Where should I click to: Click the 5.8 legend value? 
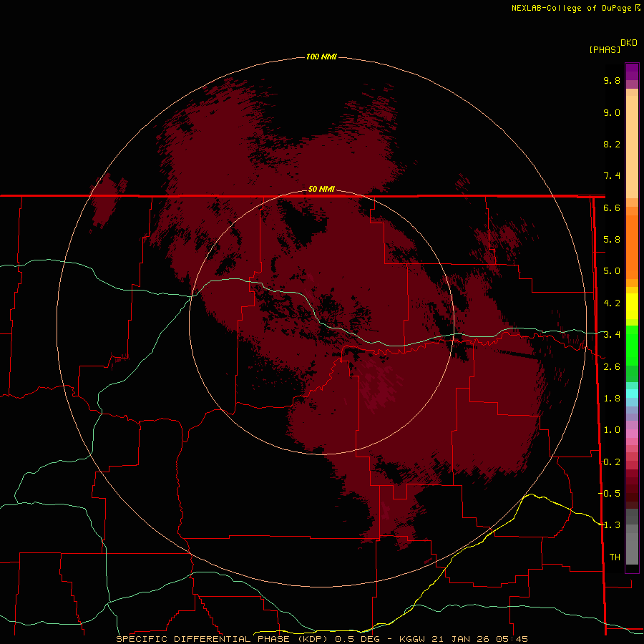[612, 240]
